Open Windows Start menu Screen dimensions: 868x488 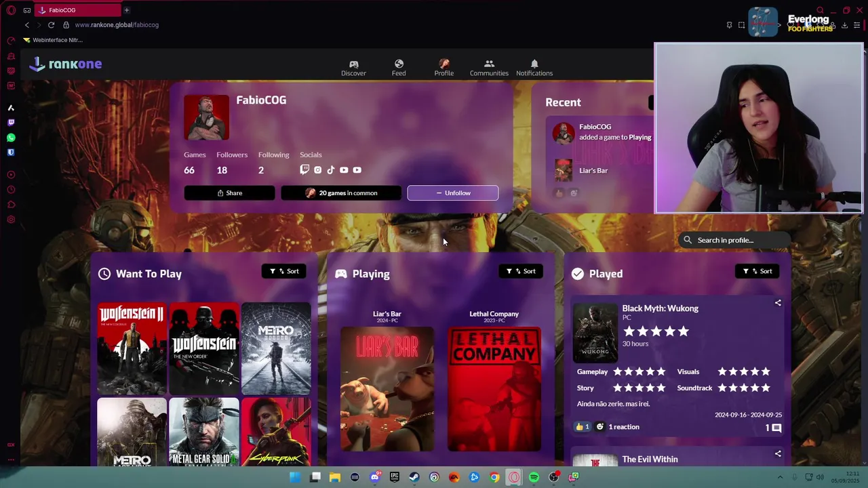[295, 477]
